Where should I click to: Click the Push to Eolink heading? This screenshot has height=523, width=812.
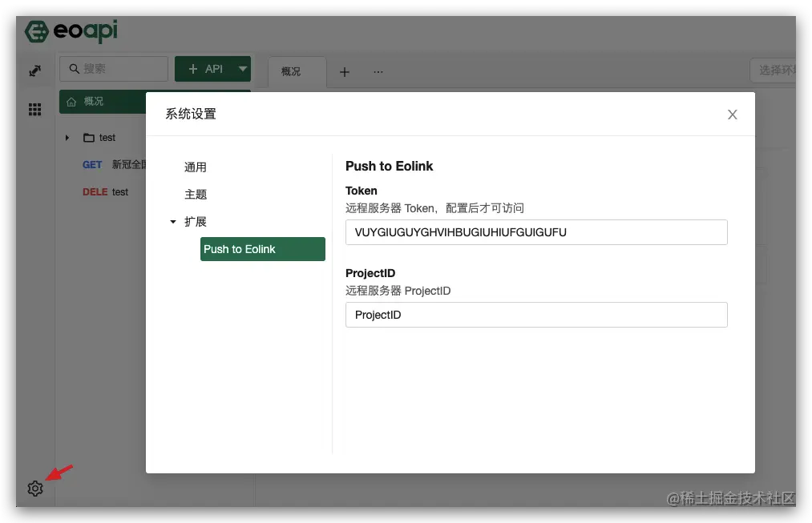click(389, 166)
